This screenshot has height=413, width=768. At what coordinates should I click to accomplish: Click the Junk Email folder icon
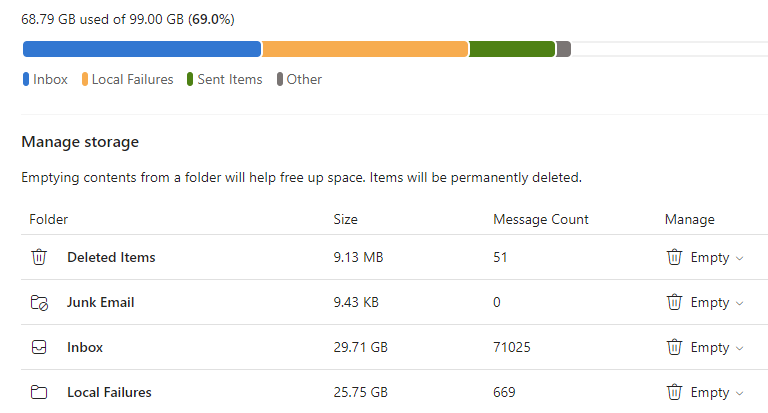39,302
